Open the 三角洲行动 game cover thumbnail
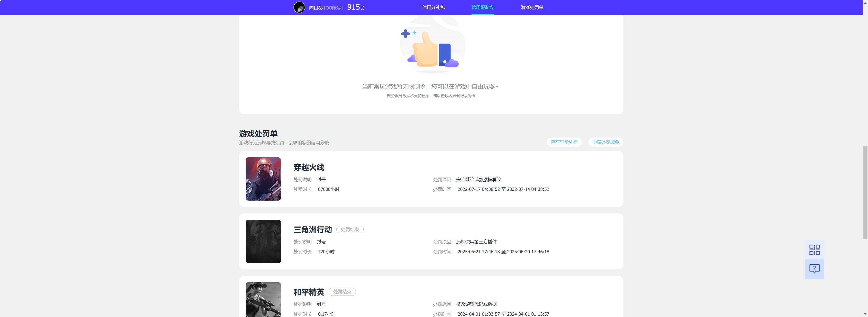The height and width of the screenshot is (317, 868). pyautogui.click(x=263, y=241)
